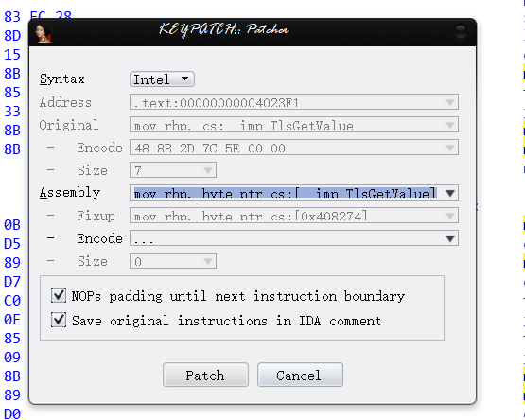The height and width of the screenshot is (420, 525).
Task: Expand the Fixup field dropdown arrow
Action: pyautogui.click(x=450, y=216)
